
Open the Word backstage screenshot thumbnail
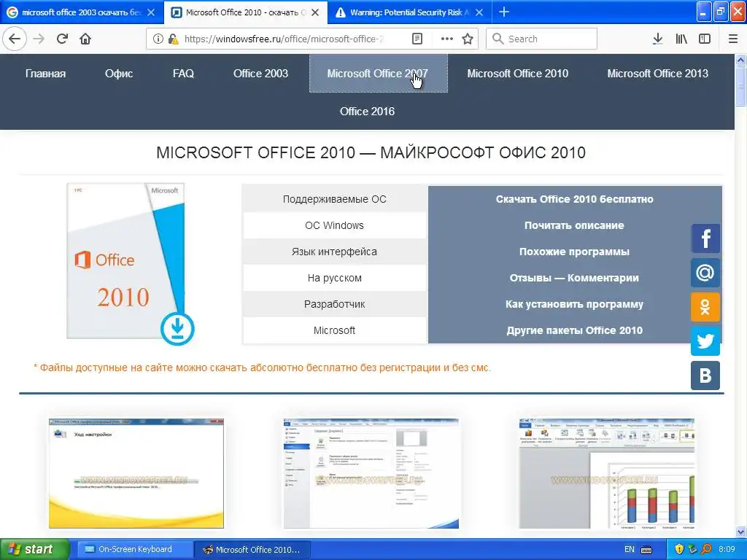[x=371, y=473]
